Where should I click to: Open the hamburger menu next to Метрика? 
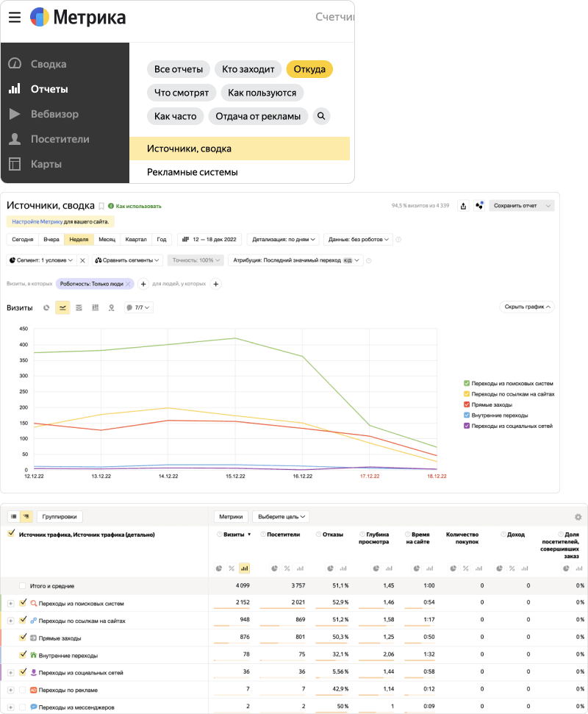click(15, 18)
